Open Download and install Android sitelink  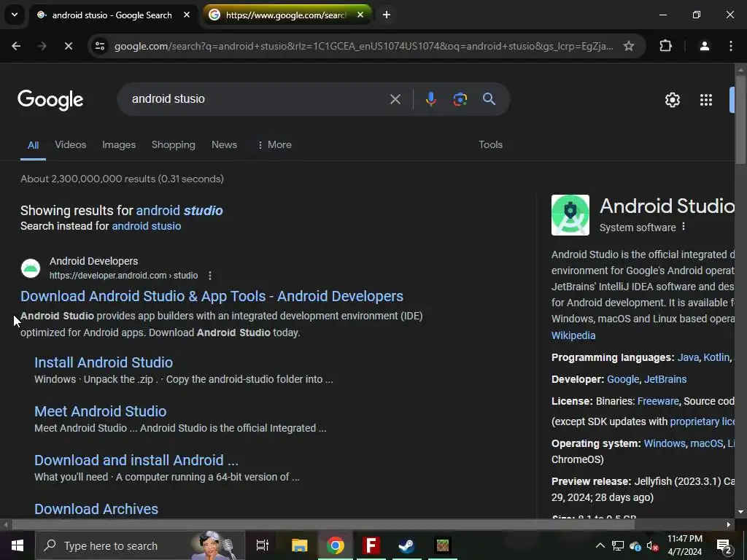[136, 461]
